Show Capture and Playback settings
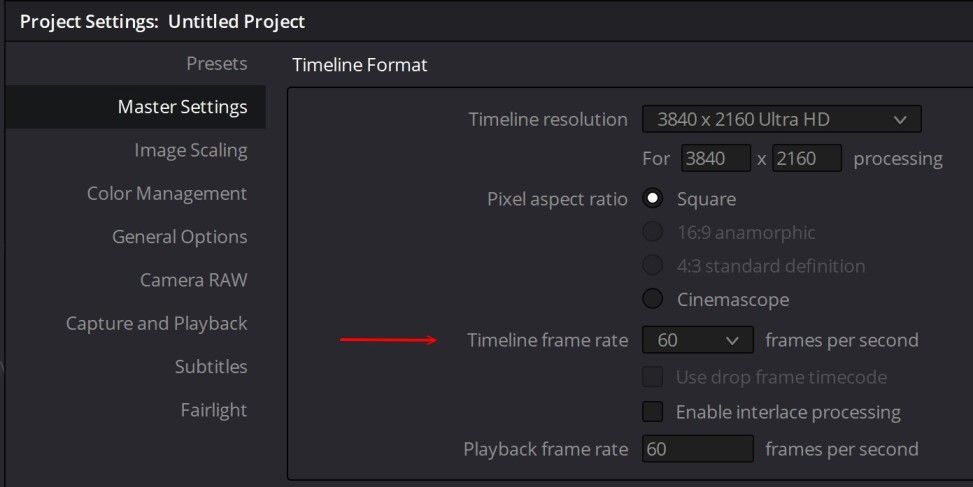The image size is (973, 487). [x=156, y=323]
